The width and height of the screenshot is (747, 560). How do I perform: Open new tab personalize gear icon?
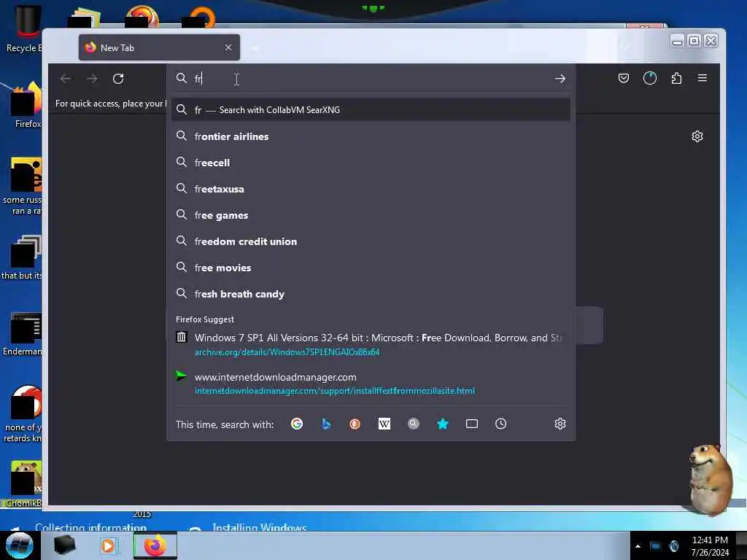point(697,136)
